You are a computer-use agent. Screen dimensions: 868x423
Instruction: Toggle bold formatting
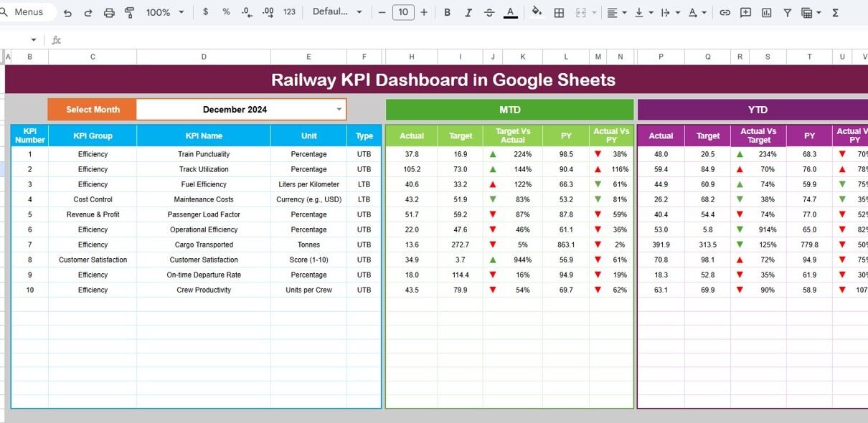tap(448, 12)
